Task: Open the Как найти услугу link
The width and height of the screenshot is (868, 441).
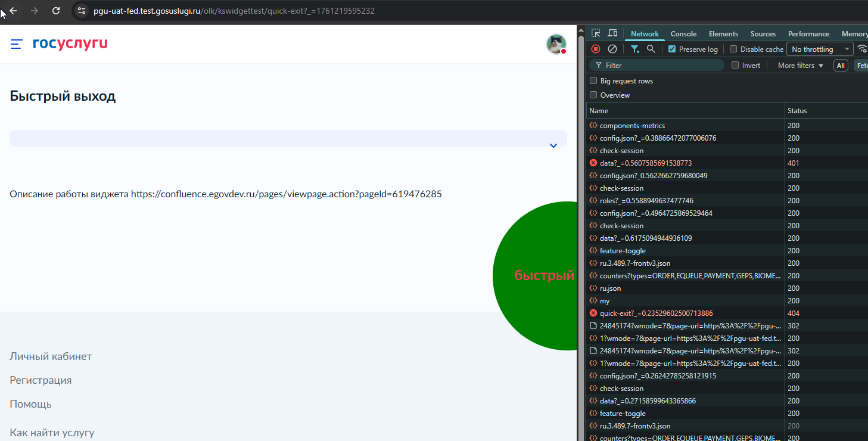Action: coord(52,433)
